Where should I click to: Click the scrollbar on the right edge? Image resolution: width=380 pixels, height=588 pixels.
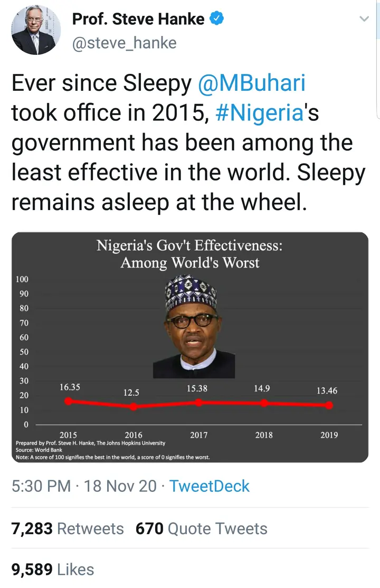click(378, 58)
